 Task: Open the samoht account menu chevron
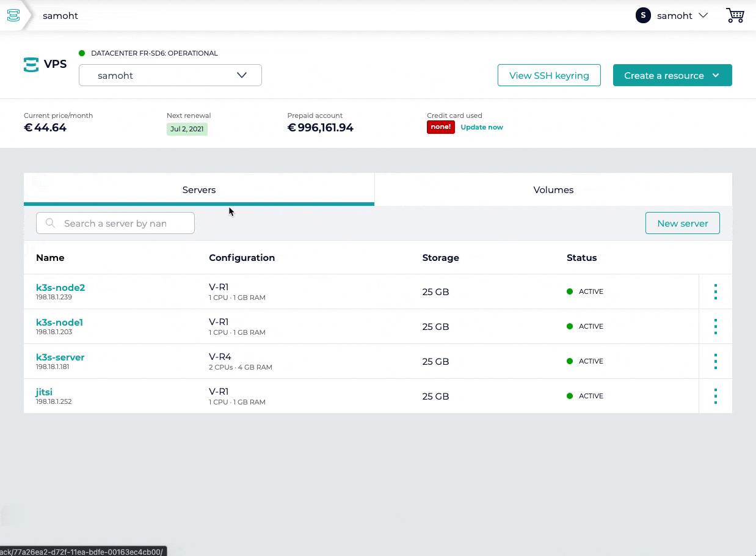(x=703, y=15)
